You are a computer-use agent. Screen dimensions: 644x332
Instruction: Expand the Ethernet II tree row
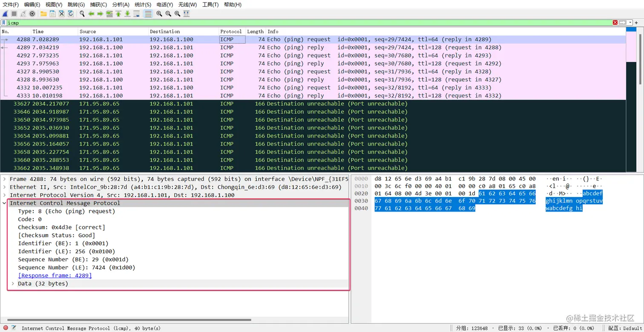pos(5,187)
